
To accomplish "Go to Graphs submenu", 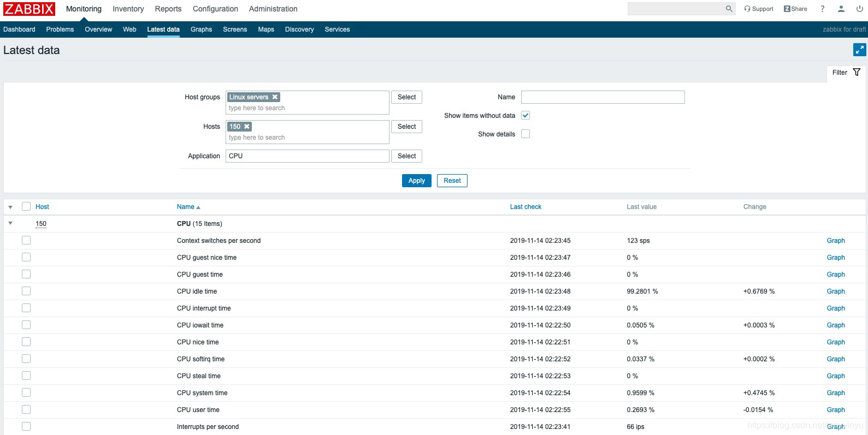I will coord(201,29).
